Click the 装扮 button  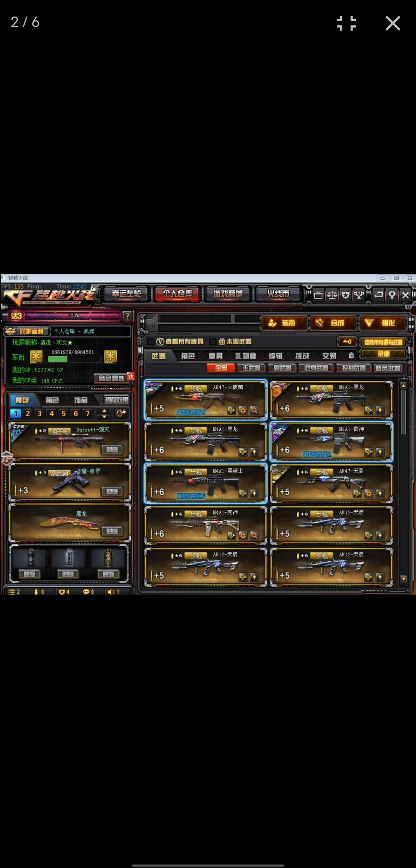point(284,323)
